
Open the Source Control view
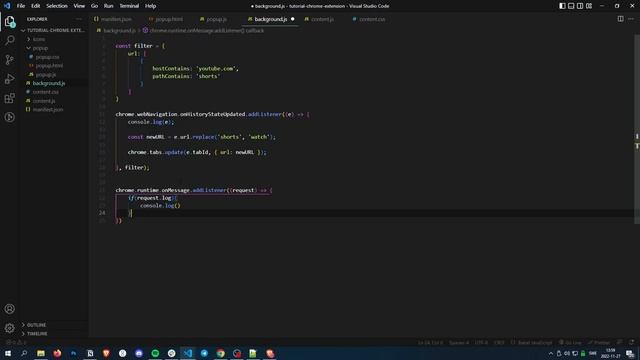[x=10, y=60]
